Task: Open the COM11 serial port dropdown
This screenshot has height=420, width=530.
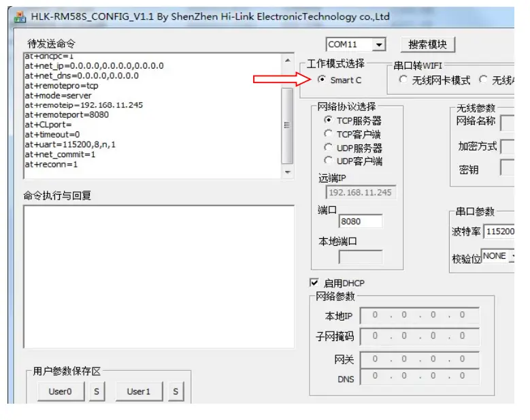Action: click(x=379, y=45)
